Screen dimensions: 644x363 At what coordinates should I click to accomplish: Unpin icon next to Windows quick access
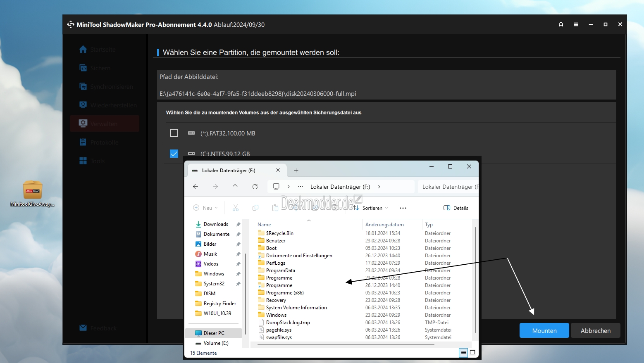click(x=238, y=274)
